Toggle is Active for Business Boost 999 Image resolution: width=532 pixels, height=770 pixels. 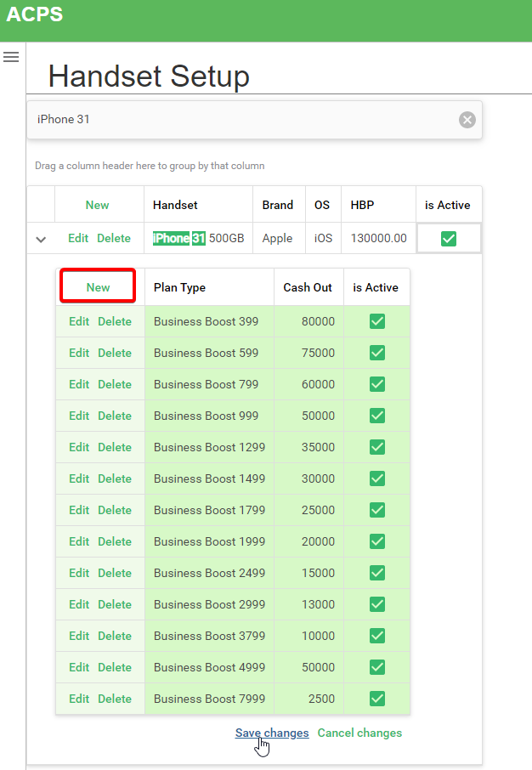pos(377,416)
